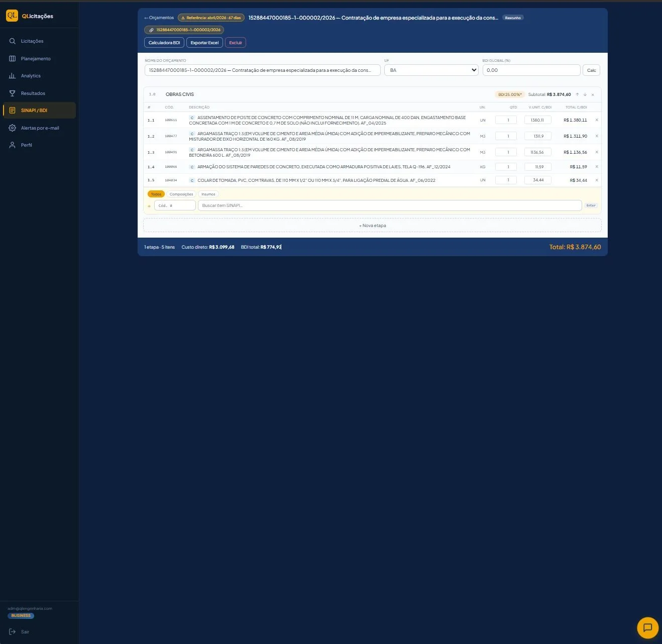Click the Calculadora BDI button
Image resolution: width=662 pixels, height=644 pixels.
click(x=164, y=43)
